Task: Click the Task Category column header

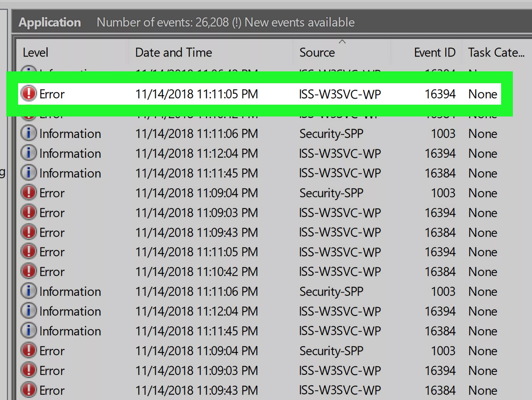Action: click(496, 53)
